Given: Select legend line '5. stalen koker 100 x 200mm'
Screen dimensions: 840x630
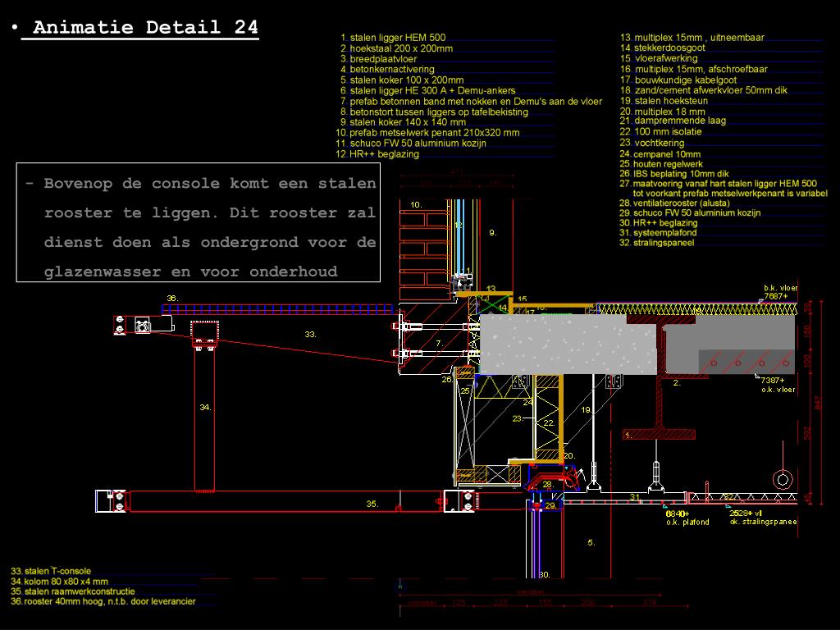Looking at the screenshot, I should pos(402,80).
